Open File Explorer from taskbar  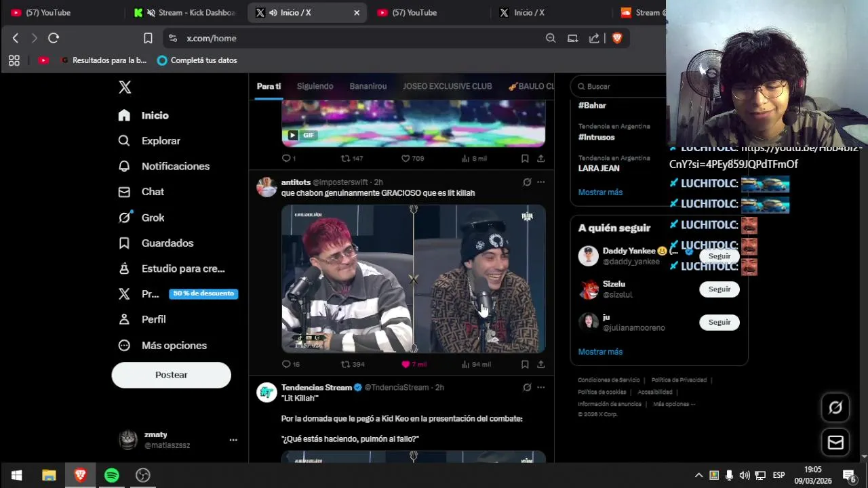coord(49,475)
